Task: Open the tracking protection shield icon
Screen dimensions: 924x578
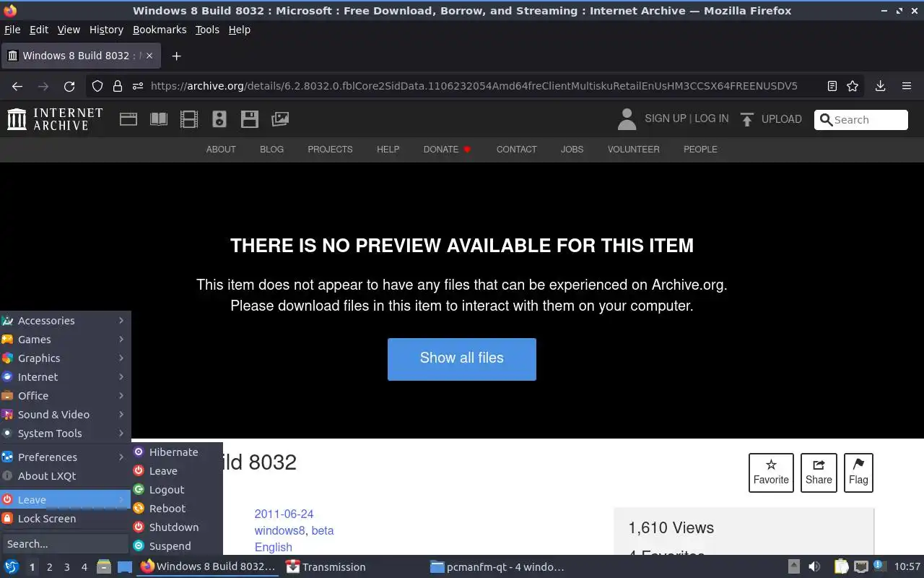Action: (x=97, y=86)
